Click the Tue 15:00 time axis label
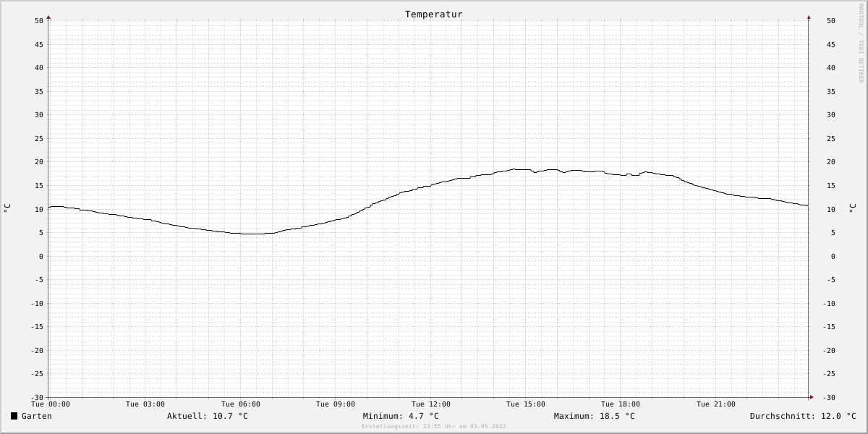Image resolution: width=868 pixels, height=434 pixels. 526,404
